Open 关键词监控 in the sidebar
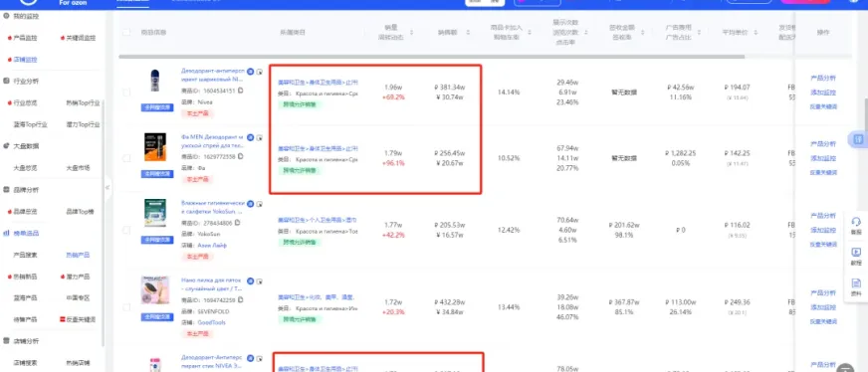This screenshot has width=868, height=372. pos(81,38)
